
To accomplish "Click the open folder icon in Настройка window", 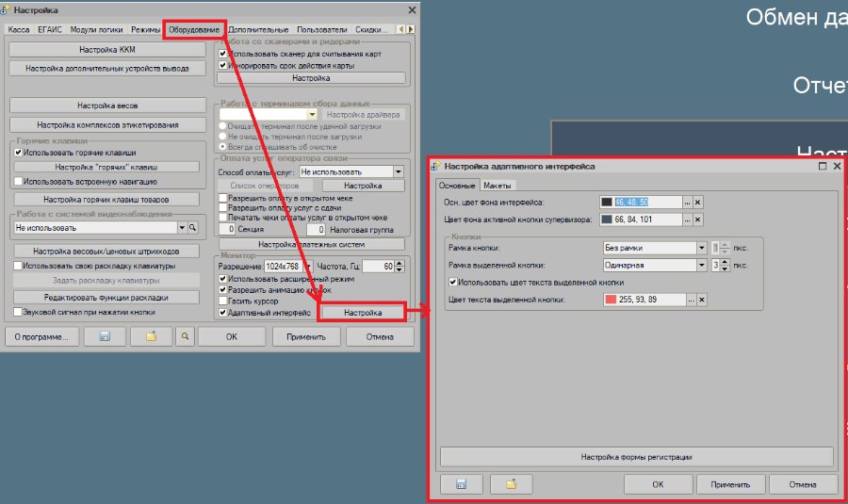I will click(152, 336).
